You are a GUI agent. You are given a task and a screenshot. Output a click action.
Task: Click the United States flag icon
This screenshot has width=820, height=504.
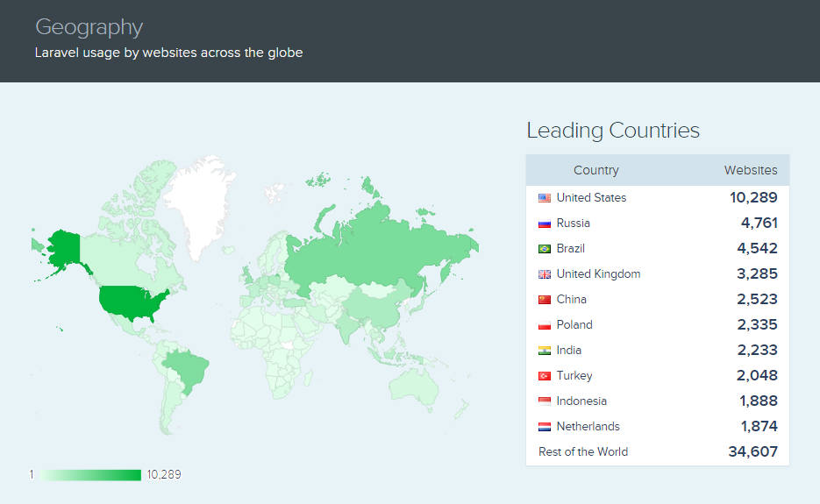click(545, 198)
